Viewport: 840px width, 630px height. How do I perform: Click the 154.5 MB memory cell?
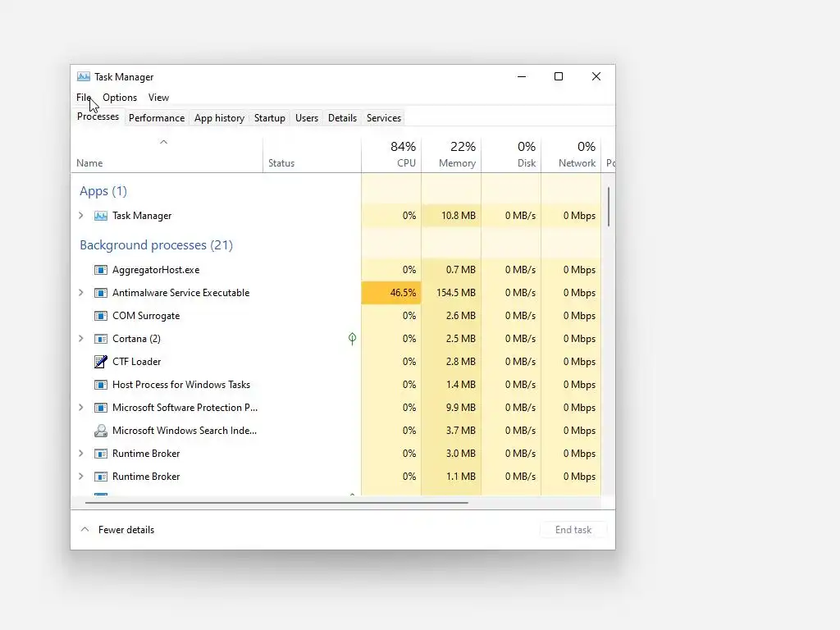[451, 293]
